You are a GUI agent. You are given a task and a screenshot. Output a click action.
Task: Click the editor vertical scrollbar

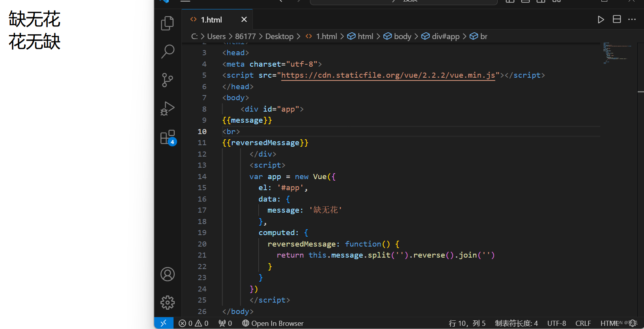(640, 179)
